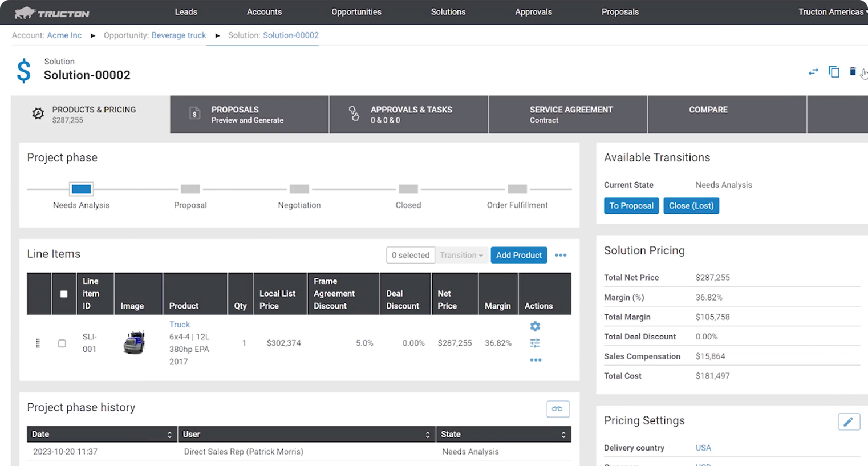Open the Line Items more options ellipsis
The image size is (868, 466).
pyautogui.click(x=561, y=255)
